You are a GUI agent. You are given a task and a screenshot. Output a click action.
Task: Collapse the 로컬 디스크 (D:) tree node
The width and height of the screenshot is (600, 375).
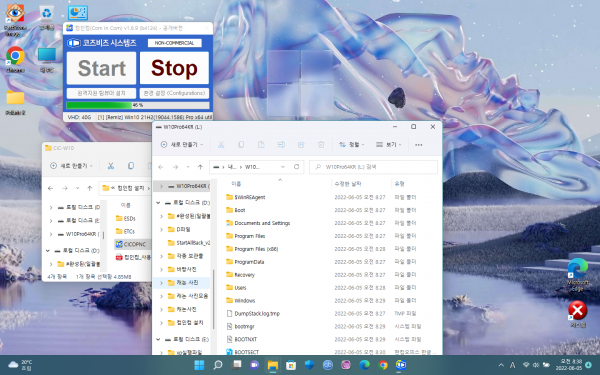point(158,202)
